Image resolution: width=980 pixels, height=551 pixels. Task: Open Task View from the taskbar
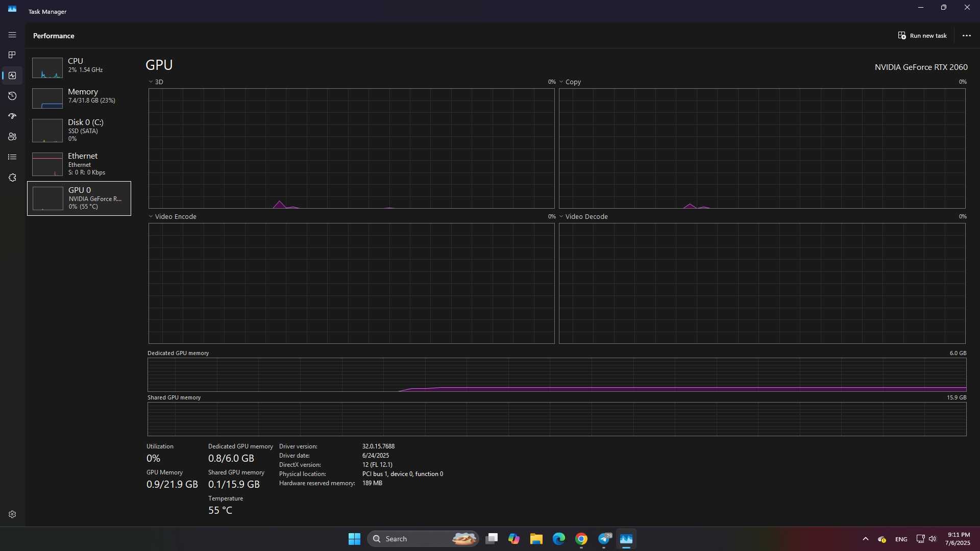click(492, 539)
